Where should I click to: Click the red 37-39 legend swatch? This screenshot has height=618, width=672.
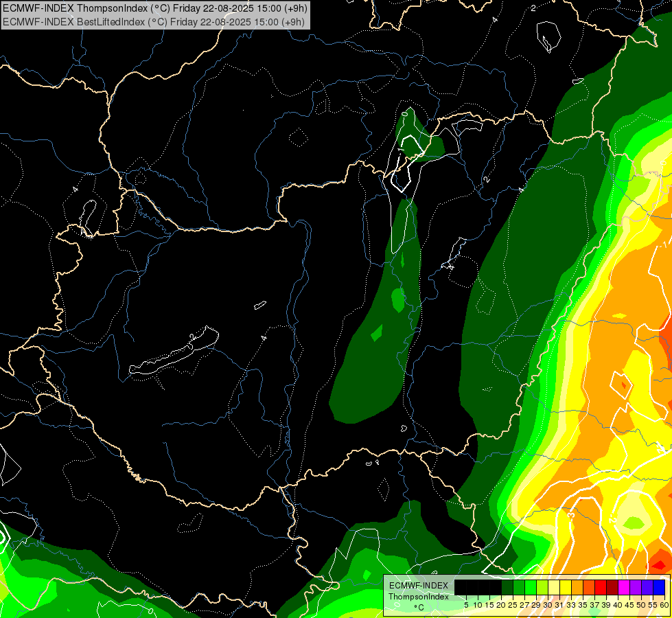(x=601, y=587)
